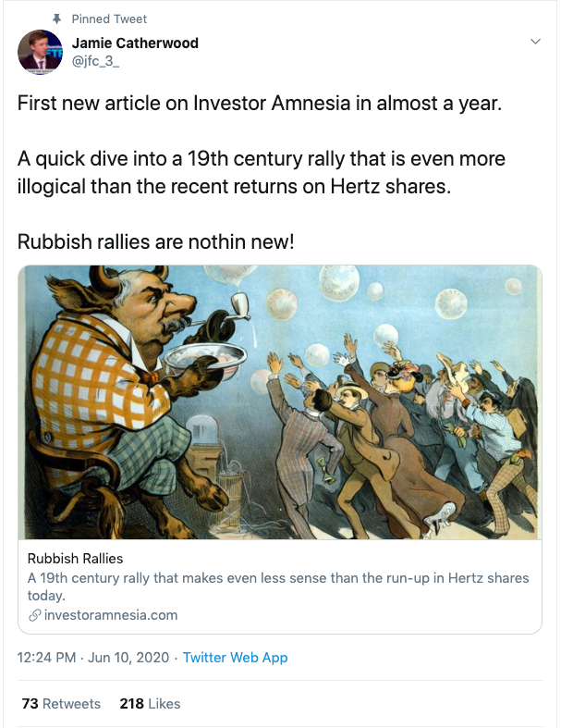Click the number 218 in the likes count
This screenshot has height=728, width=561.
(x=132, y=704)
